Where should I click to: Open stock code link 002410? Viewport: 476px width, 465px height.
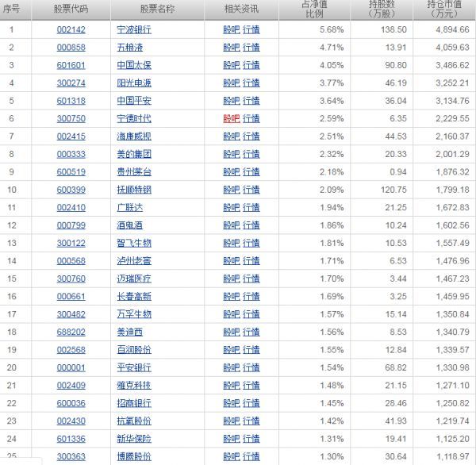coord(71,207)
